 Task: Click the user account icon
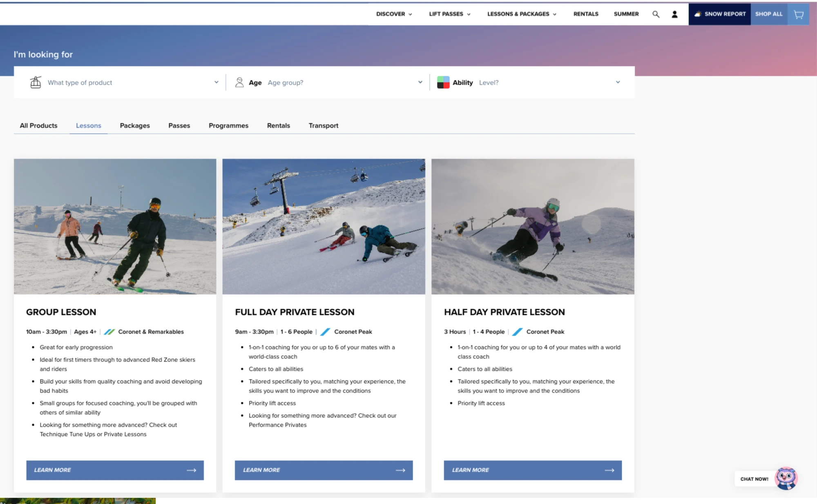coord(674,14)
